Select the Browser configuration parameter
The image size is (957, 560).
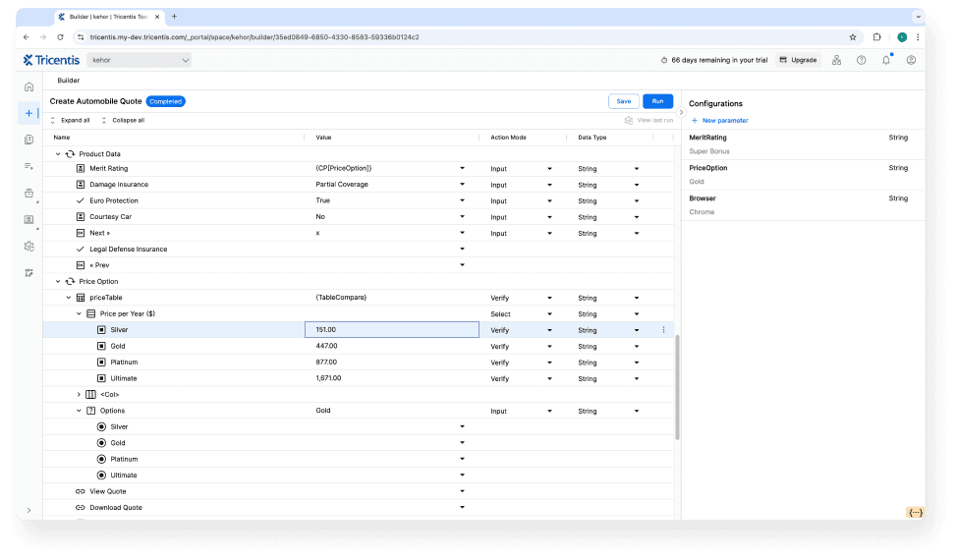pyautogui.click(x=803, y=205)
